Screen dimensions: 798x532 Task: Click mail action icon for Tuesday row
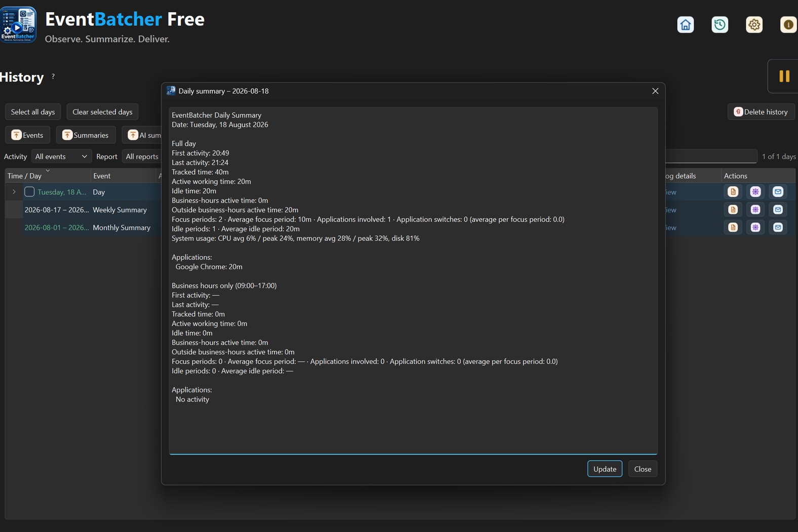778,192
